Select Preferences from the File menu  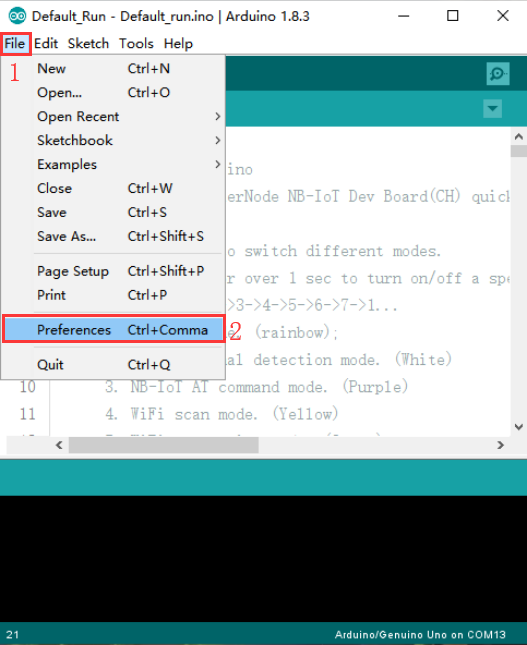pos(114,329)
